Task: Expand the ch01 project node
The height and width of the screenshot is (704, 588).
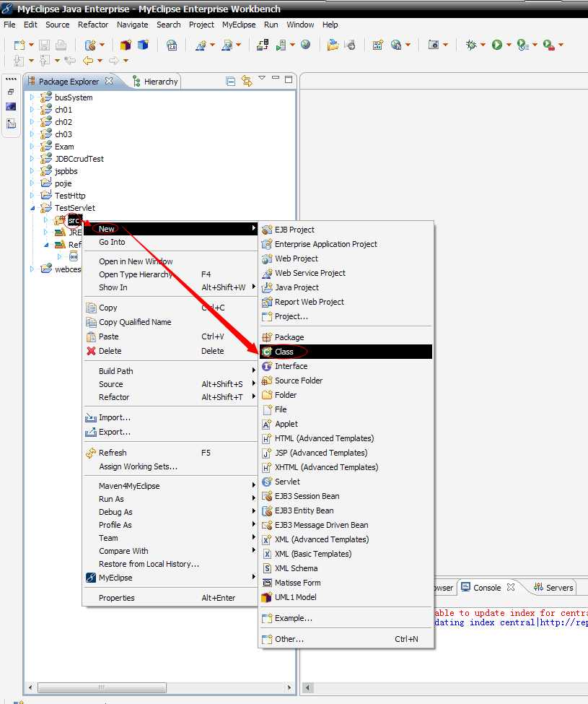Action: [x=32, y=110]
